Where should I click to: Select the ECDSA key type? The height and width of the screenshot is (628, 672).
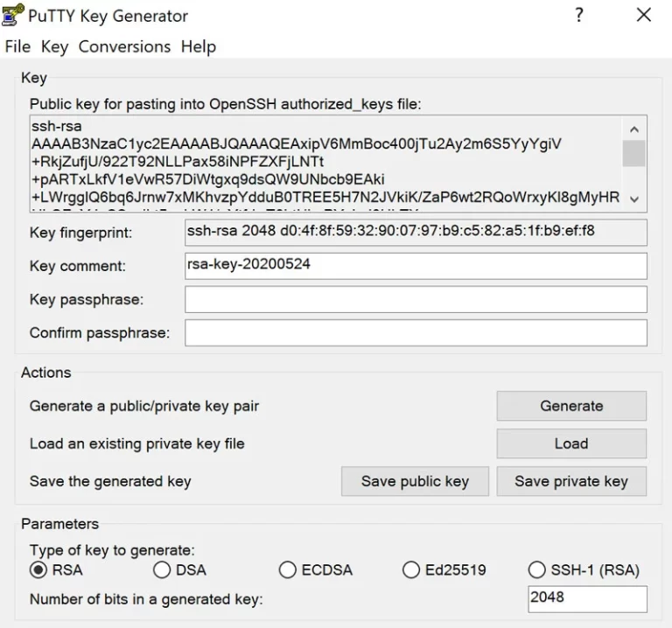coord(288,570)
